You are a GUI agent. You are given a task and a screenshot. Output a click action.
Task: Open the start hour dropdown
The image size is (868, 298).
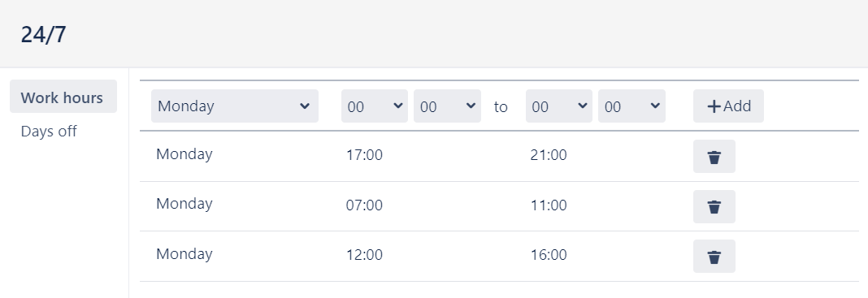tap(375, 106)
